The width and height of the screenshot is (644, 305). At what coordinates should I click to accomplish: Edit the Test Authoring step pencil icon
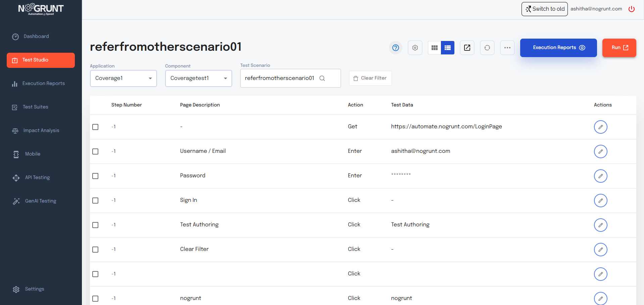(x=601, y=225)
